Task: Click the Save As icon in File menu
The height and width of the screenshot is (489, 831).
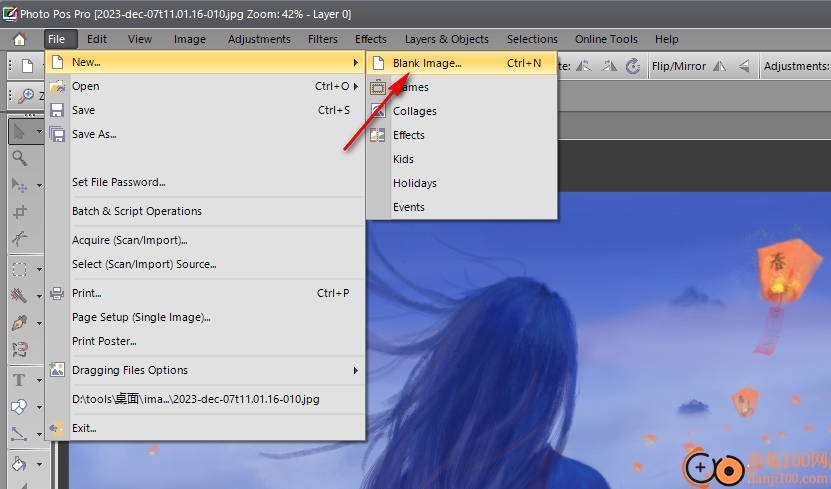Action: 57,134
